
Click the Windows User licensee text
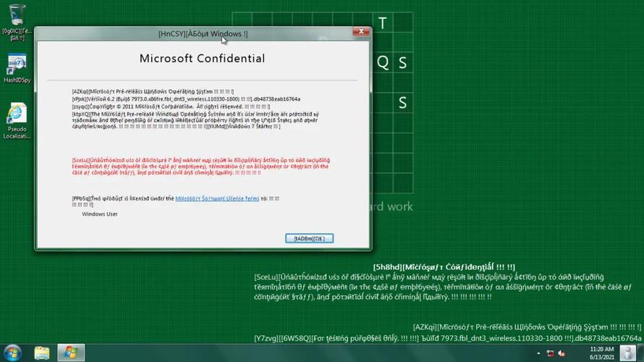pos(100,214)
